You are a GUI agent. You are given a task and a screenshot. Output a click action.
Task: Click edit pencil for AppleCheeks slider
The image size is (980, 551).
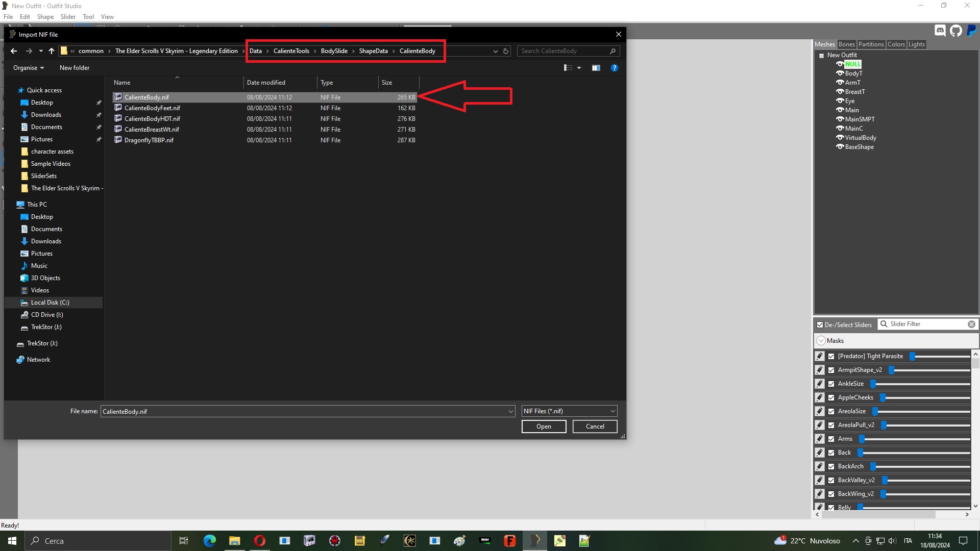click(820, 397)
